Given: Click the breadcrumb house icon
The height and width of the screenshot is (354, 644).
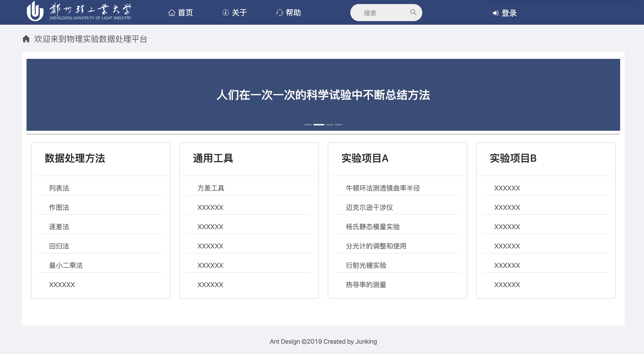Looking at the screenshot, I should (26, 39).
